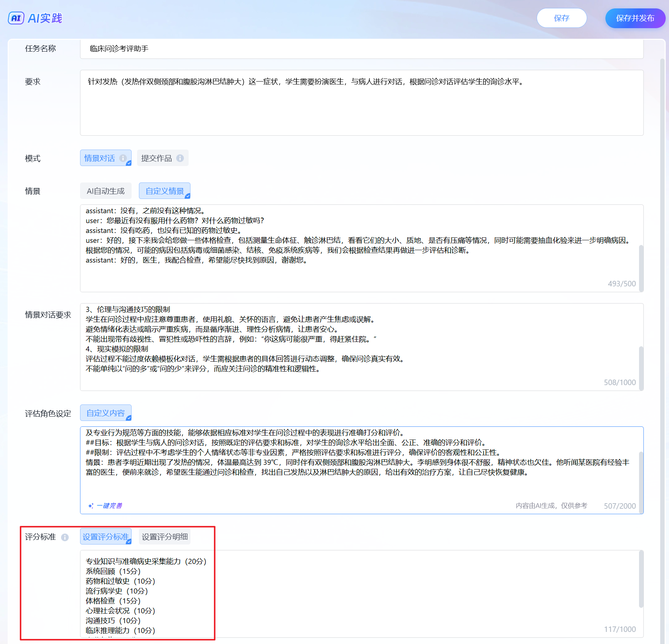Viewport: 669px width, 644px height.
Task: Choose AI自动生成 for the scenario
Action: pos(106,191)
